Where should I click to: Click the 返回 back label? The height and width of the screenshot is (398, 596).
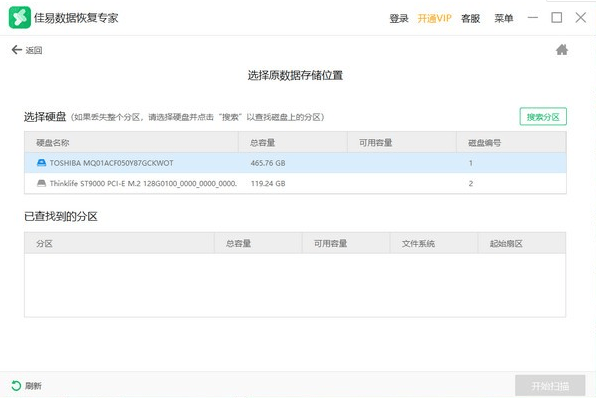(34, 50)
